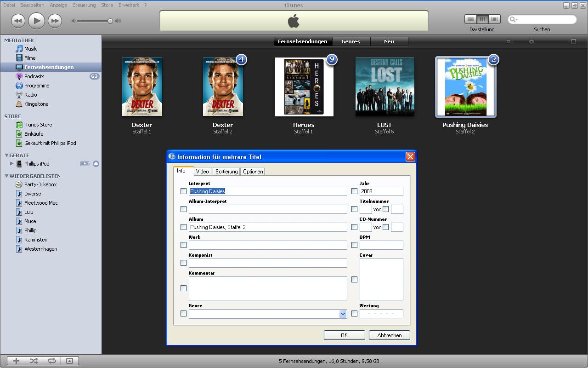Switch to the Optionen tab
The width and height of the screenshot is (588, 368).
(253, 172)
